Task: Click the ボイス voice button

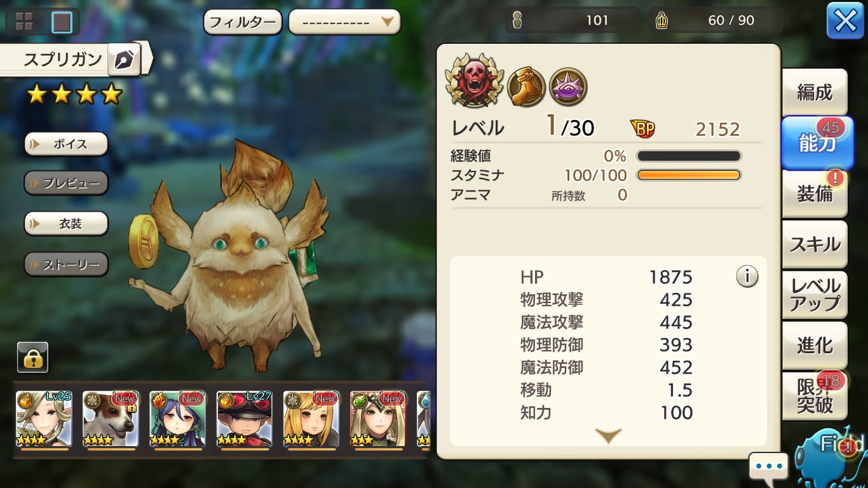Action: [x=66, y=144]
